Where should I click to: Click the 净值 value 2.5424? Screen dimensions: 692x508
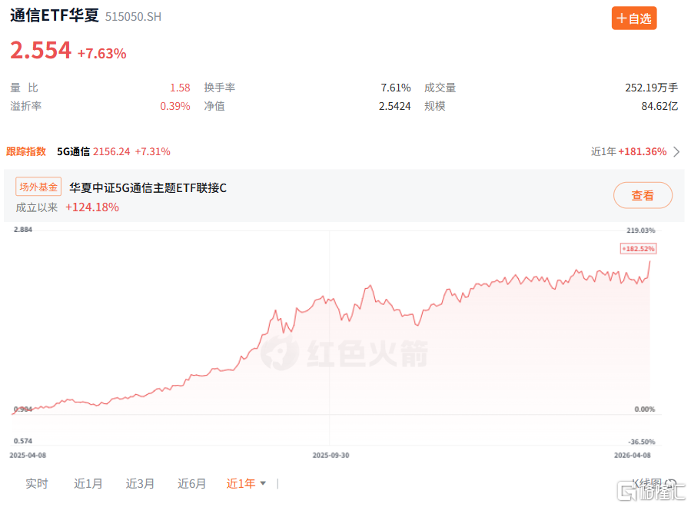395,106
